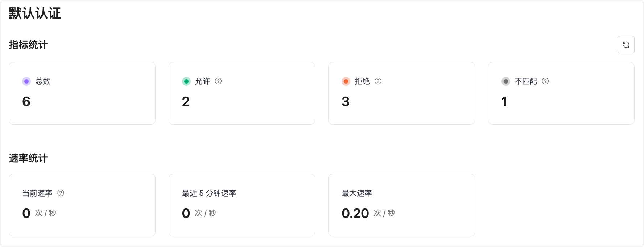
Task: Click the orange dot beside 拒绝
Action: pyautogui.click(x=346, y=81)
